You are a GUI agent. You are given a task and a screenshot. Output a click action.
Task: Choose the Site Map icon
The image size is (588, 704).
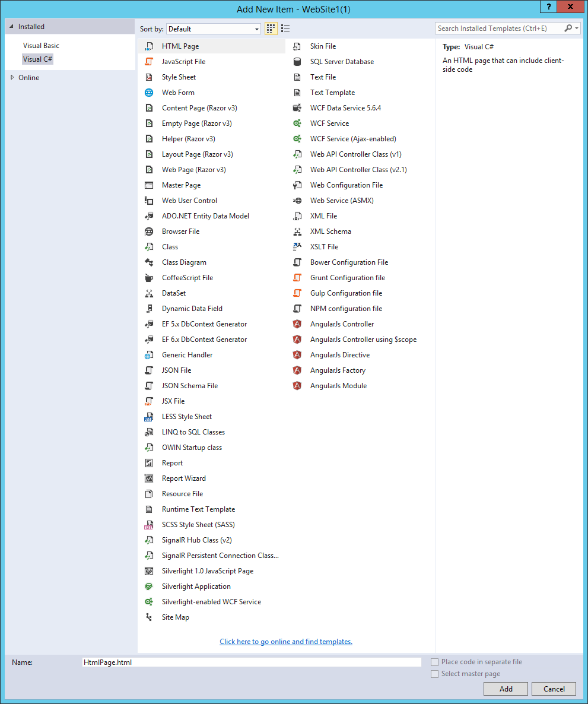click(149, 617)
